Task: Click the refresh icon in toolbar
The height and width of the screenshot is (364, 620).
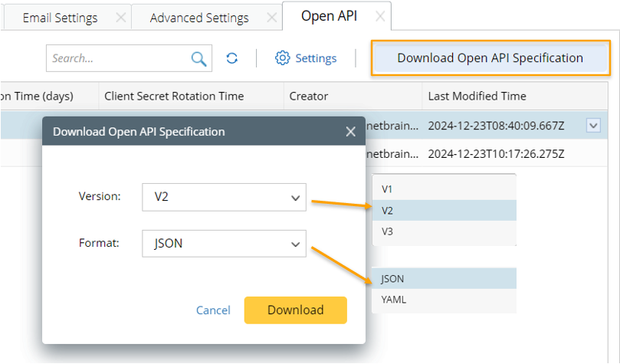Action: [232, 58]
